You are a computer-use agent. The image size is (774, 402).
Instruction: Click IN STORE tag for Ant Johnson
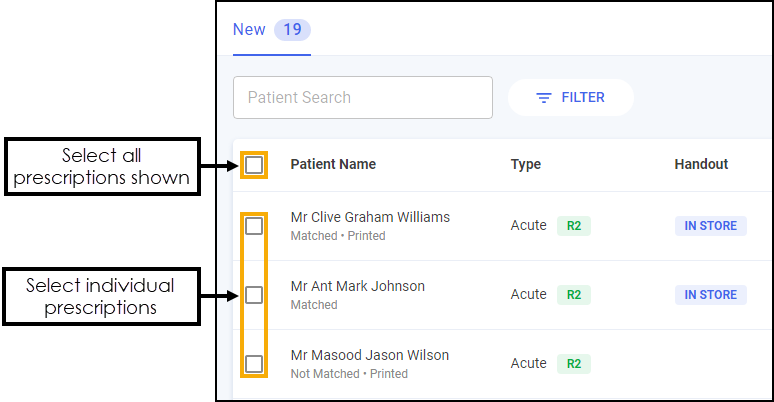coord(710,295)
